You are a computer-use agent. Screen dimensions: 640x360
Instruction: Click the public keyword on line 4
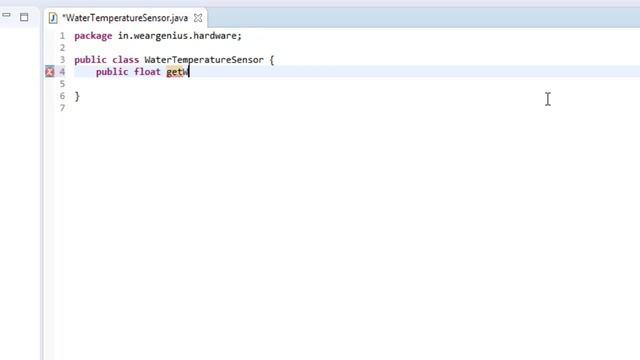[x=112, y=72]
